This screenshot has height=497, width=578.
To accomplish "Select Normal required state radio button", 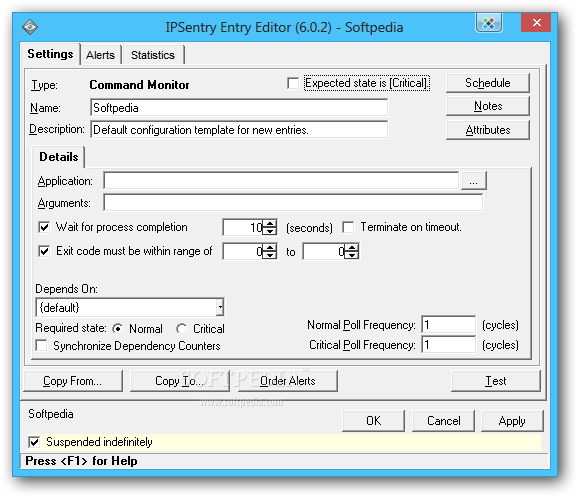I will pos(118,329).
